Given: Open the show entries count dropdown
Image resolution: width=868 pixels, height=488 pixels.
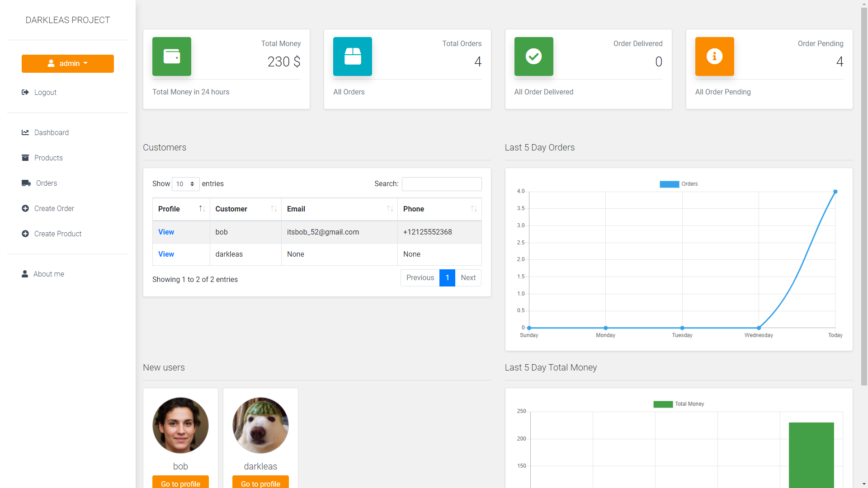Looking at the screenshot, I should [185, 184].
